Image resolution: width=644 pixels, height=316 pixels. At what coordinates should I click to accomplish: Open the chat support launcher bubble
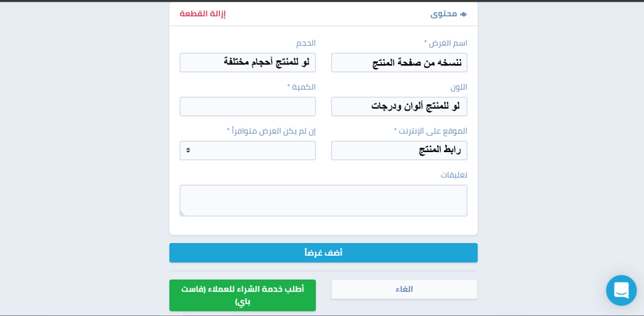(x=621, y=290)
